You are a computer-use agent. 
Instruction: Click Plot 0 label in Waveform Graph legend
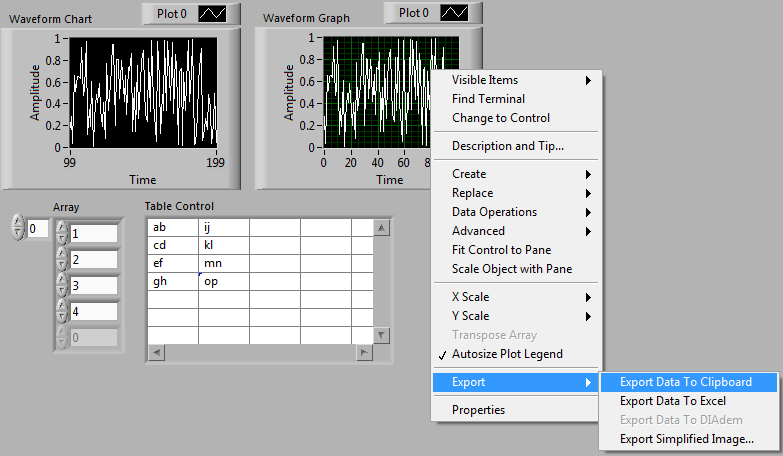click(413, 13)
